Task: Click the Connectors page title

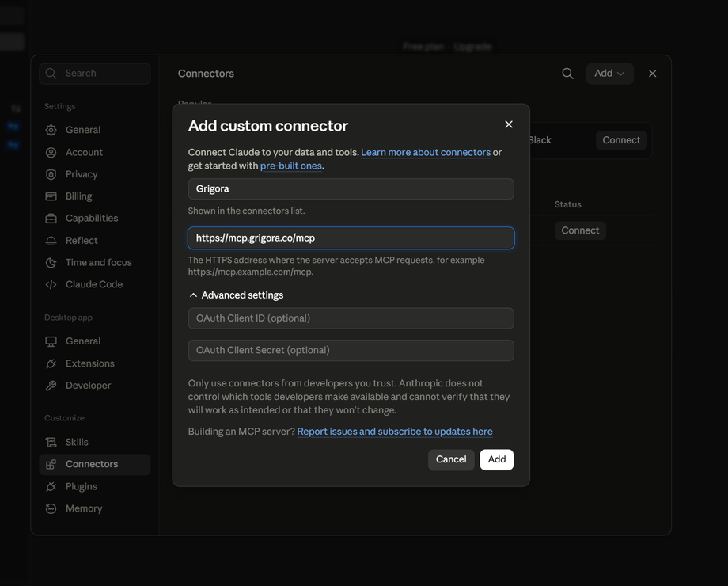Action: [x=206, y=74]
